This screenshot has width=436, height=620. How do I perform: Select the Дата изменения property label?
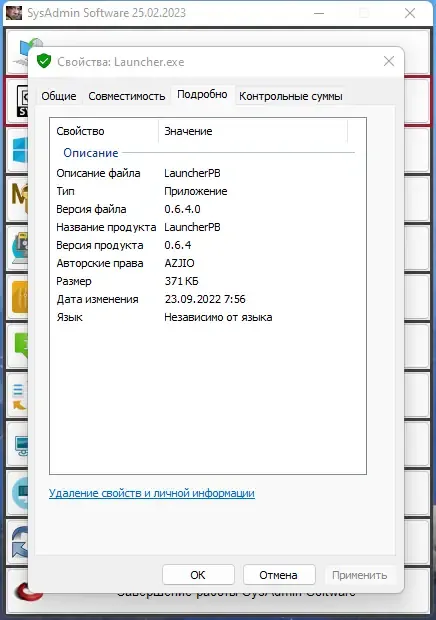[x=97, y=299]
